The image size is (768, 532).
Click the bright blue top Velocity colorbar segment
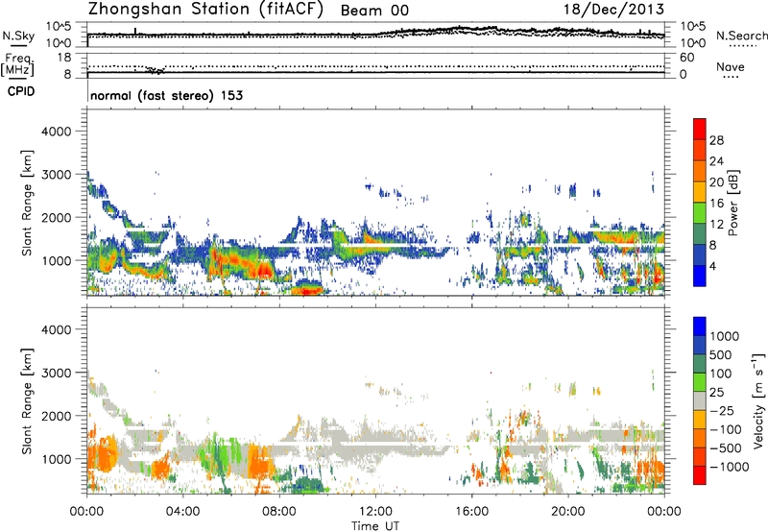pyautogui.click(x=700, y=326)
